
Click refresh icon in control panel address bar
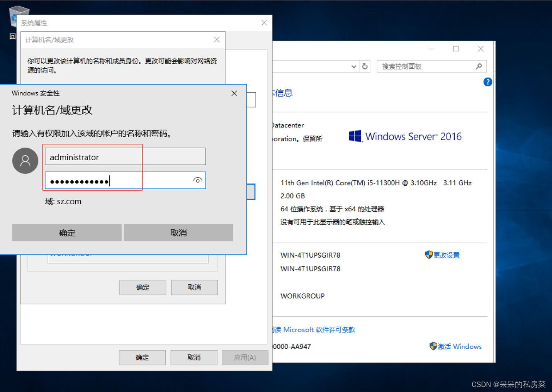365,66
